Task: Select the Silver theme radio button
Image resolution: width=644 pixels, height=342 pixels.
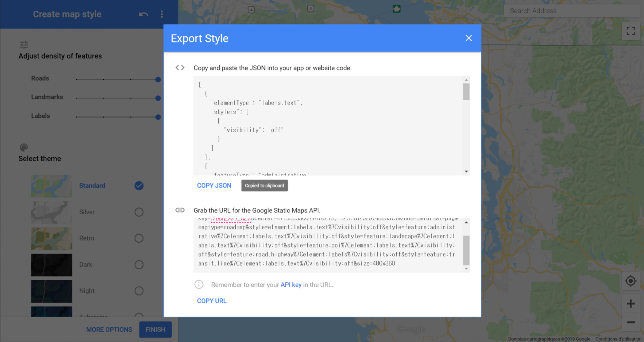Action: pyautogui.click(x=139, y=212)
